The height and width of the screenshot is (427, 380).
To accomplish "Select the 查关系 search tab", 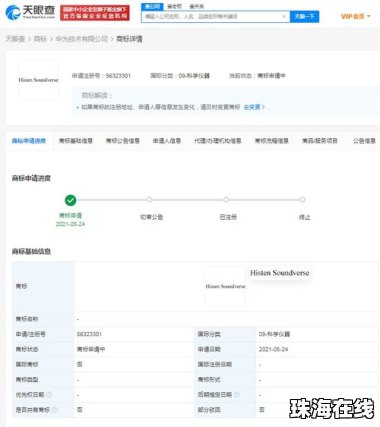I will 197,6.
